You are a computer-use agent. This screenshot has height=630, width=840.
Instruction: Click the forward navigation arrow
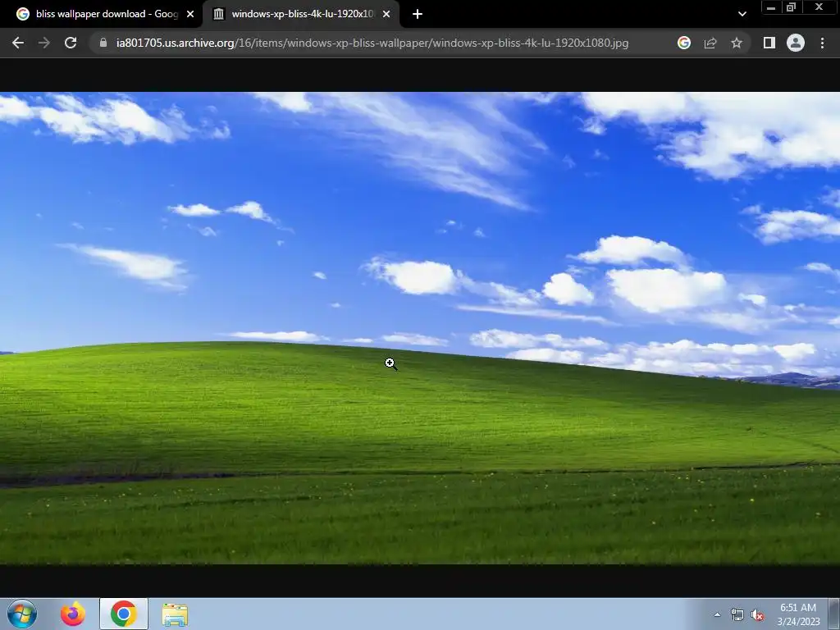44,43
